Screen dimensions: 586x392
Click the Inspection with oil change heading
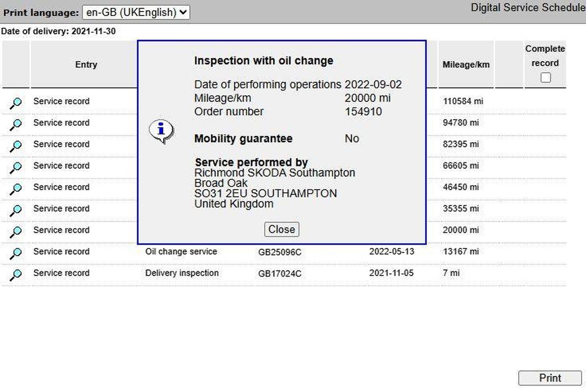point(264,61)
